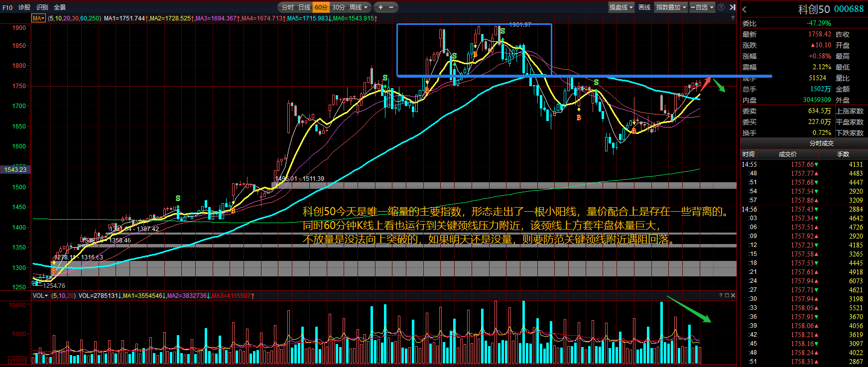Select the 分时成交 tick trades header
Screen dimensions: 868x367
pos(822,143)
